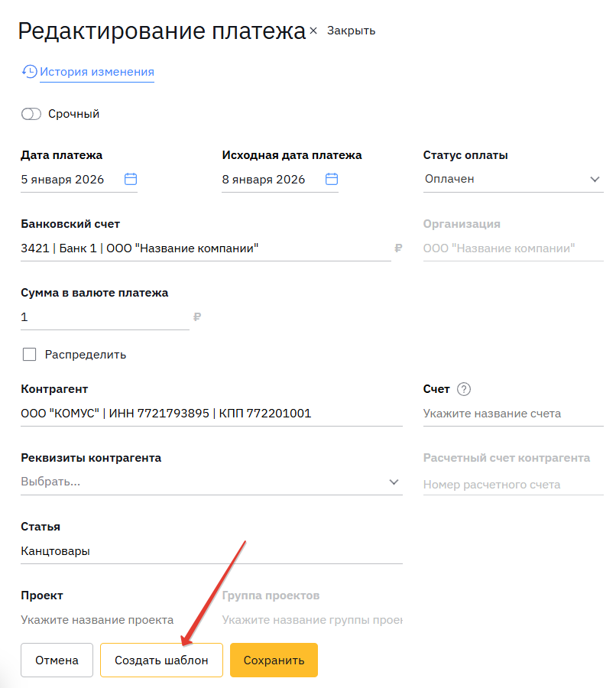Expand the Статус оплаты dropdown

point(595,179)
